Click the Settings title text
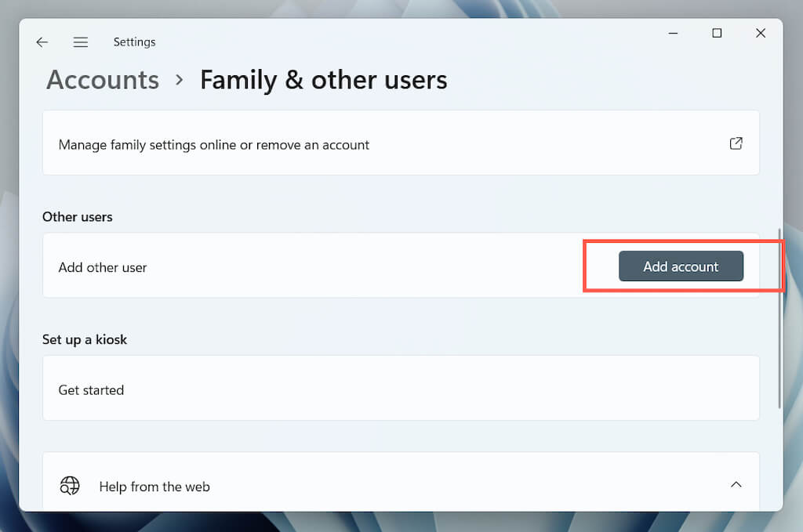 click(134, 42)
